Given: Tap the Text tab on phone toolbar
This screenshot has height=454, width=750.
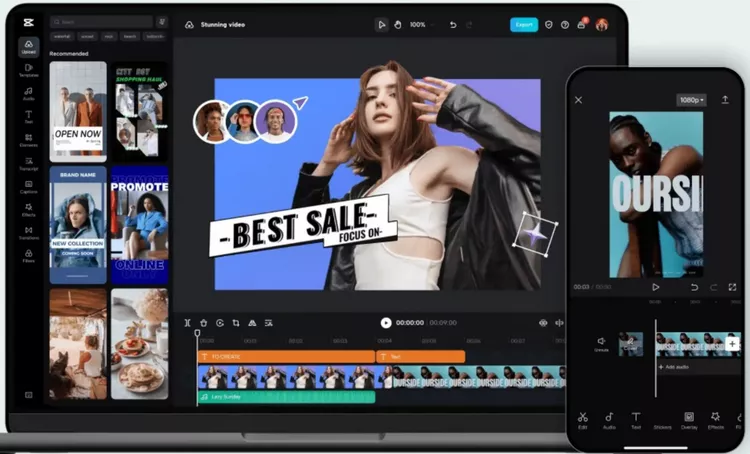Looking at the screenshot, I should point(636,421).
